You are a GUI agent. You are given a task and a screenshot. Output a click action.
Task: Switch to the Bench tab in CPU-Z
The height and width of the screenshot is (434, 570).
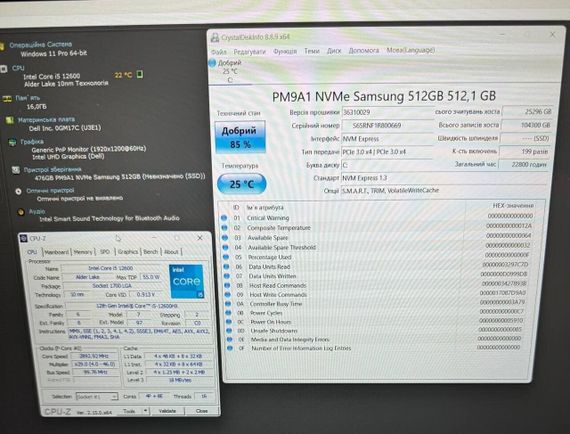(x=150, y=252)
